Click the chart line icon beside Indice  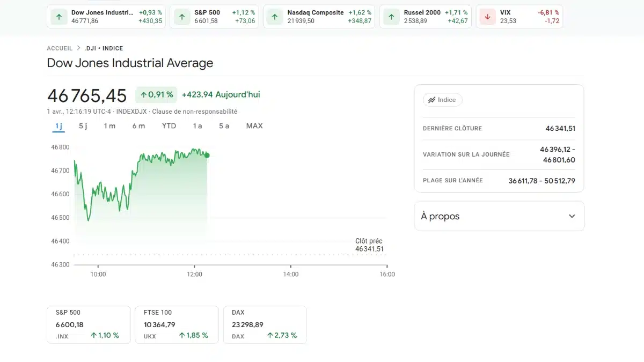(432, 100)
